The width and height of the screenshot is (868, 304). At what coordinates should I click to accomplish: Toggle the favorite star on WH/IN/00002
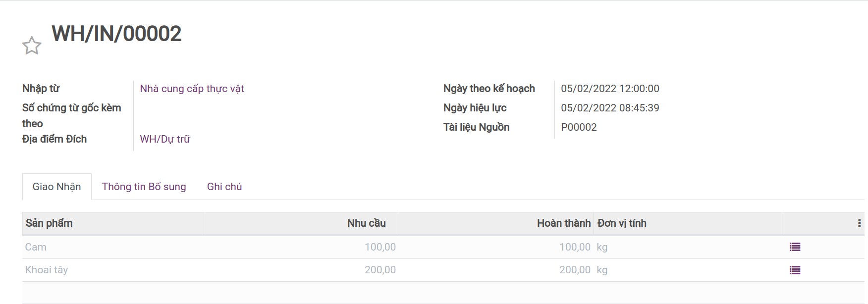click(32, 46)
